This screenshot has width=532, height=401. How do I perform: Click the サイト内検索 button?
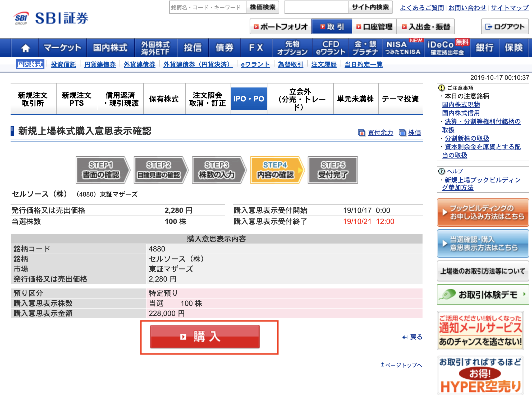[x=370, y=7]
